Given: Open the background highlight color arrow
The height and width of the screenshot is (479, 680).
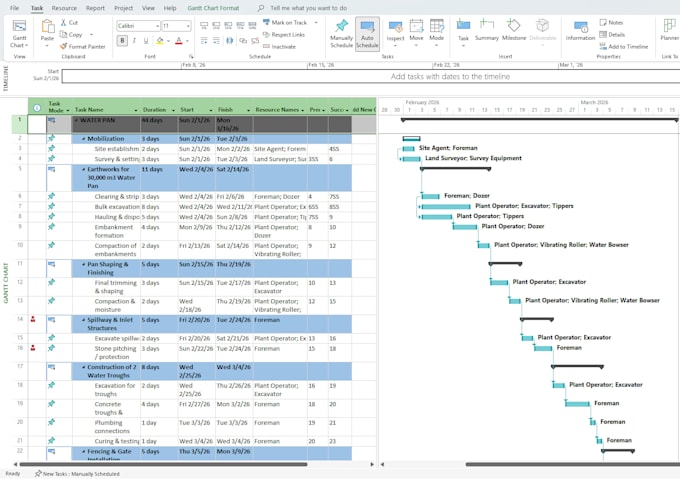Looking at the screenshot, I should tap(168, 41).
